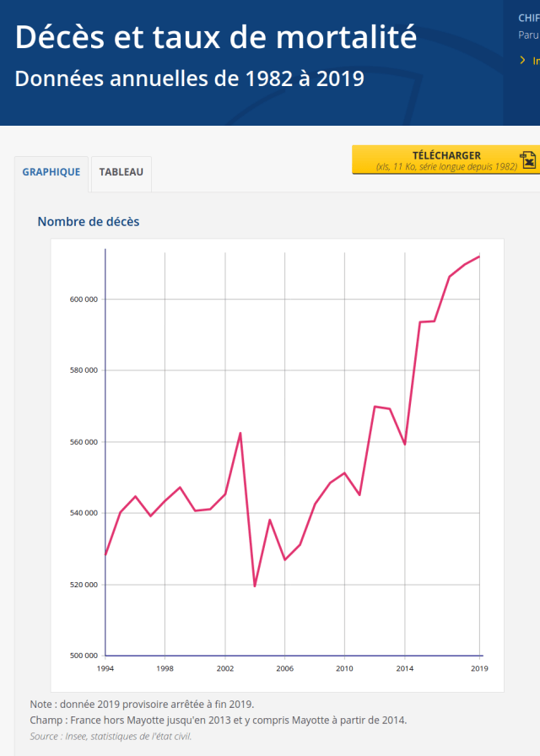The height and width of the screenshot is (756, 540).
Task: Switch to the TABLEAU tab
Action: [x=121, y=172]
